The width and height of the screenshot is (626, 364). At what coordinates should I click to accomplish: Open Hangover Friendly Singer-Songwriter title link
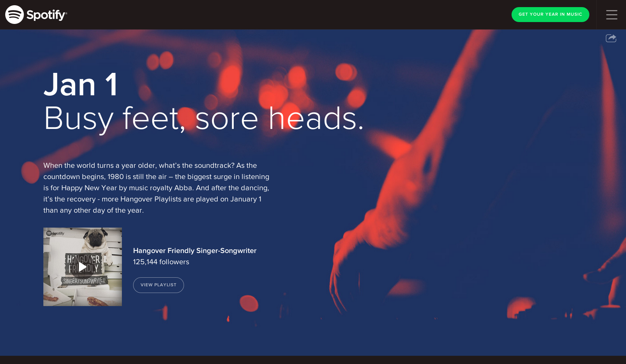[x=195, y=251]
